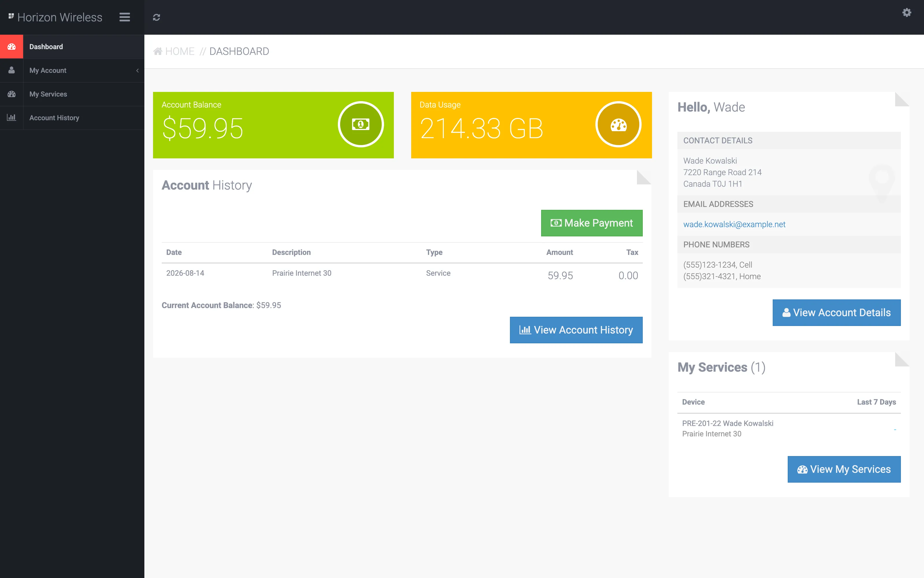Click the Date column header

[174, 252]
